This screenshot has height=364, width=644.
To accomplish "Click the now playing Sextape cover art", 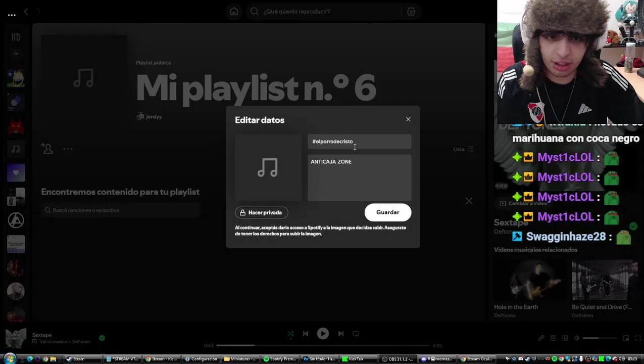I will click(16, 338).
